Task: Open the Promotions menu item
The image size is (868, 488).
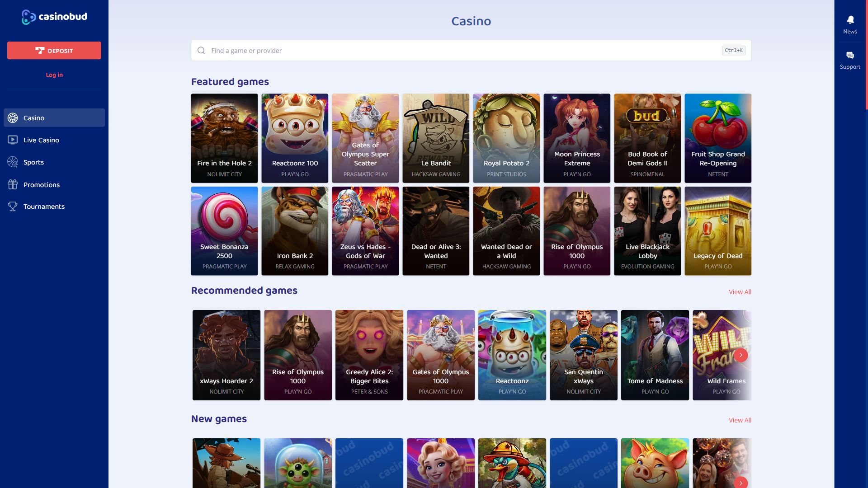Action: [x=54, y=184]
